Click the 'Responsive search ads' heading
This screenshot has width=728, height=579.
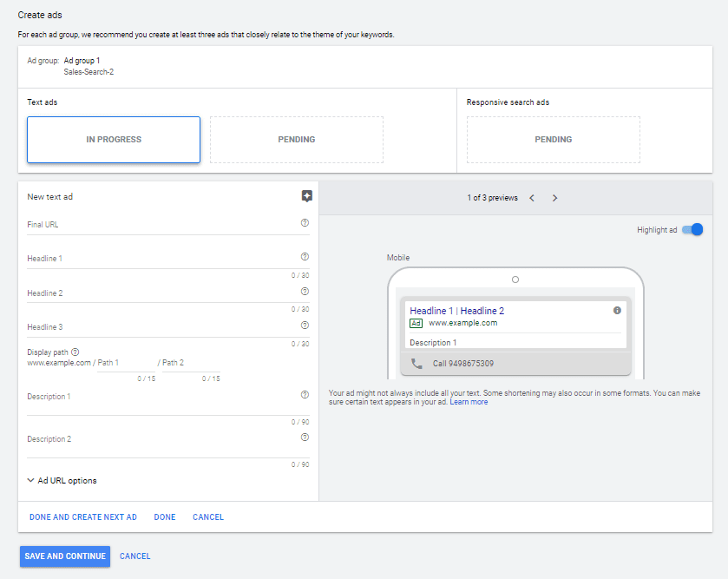coord(508,102)
